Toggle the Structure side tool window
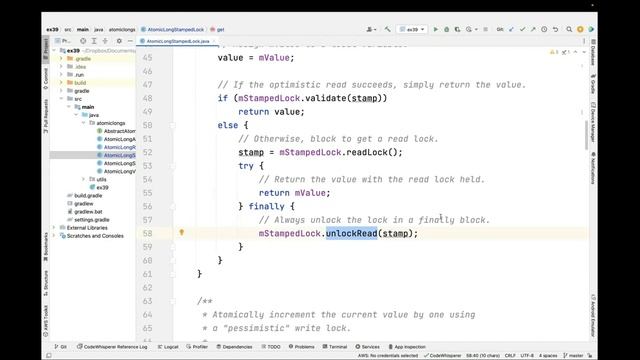Image resolution: width=640 pixels, height=360 pixels. coord(46,282)
